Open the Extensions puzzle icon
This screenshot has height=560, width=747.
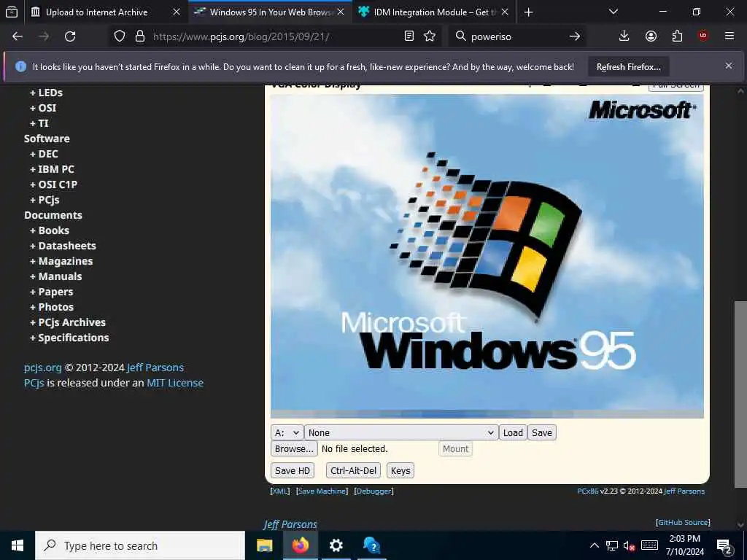pos(677,36)
